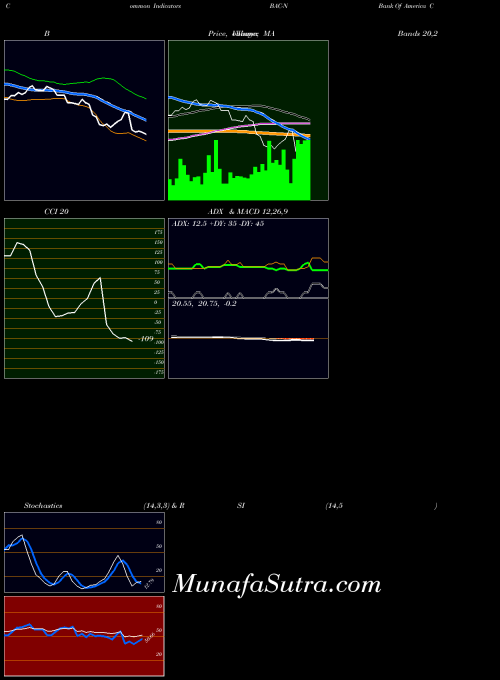Screen dimensions: 500x680
Task: Click the '(14,3,3) & R' label
Action: coord(164,506)
